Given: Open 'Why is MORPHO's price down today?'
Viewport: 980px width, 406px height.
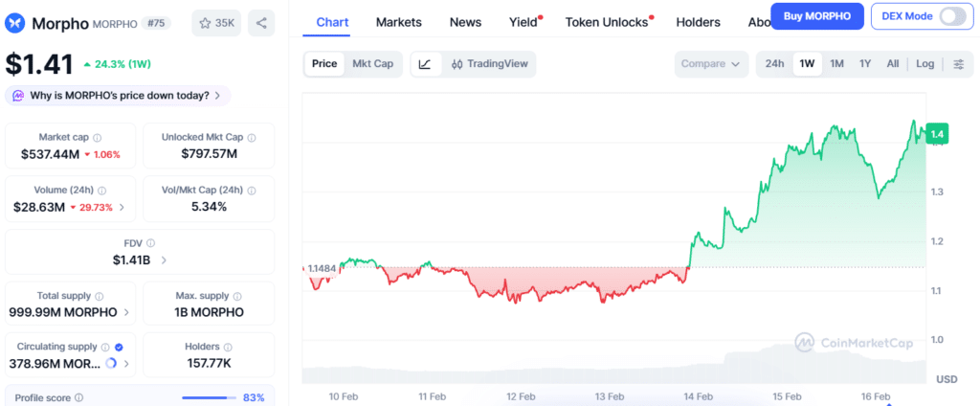Looking at the screenshot, I should (118, 96).
